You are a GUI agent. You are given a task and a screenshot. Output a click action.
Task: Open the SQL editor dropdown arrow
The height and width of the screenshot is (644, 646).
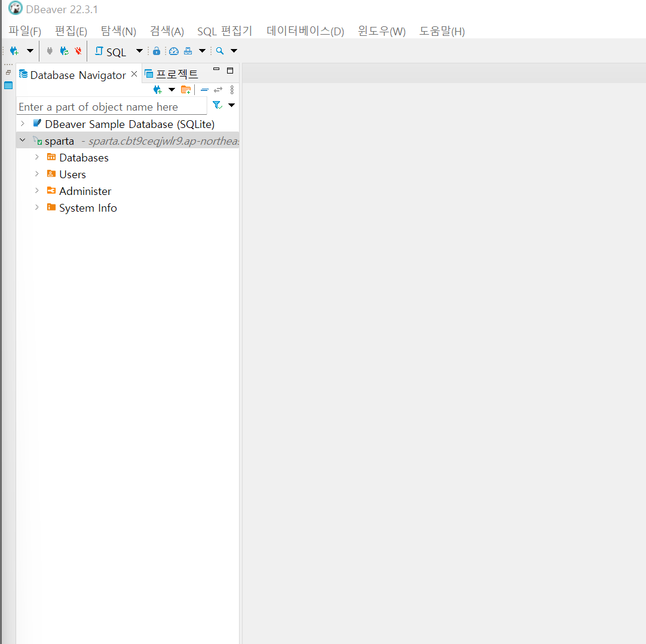[139, 51]
